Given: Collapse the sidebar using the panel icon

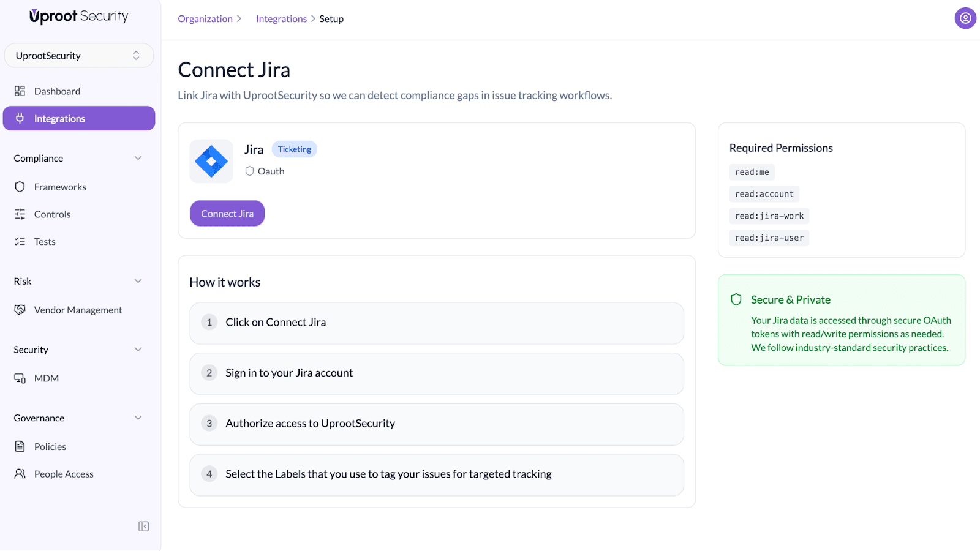Looking at the screenshot, I should [x=143, y=527].
